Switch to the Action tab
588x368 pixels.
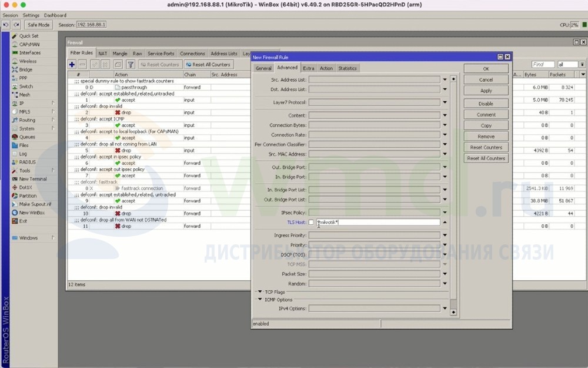coord(326,68)
